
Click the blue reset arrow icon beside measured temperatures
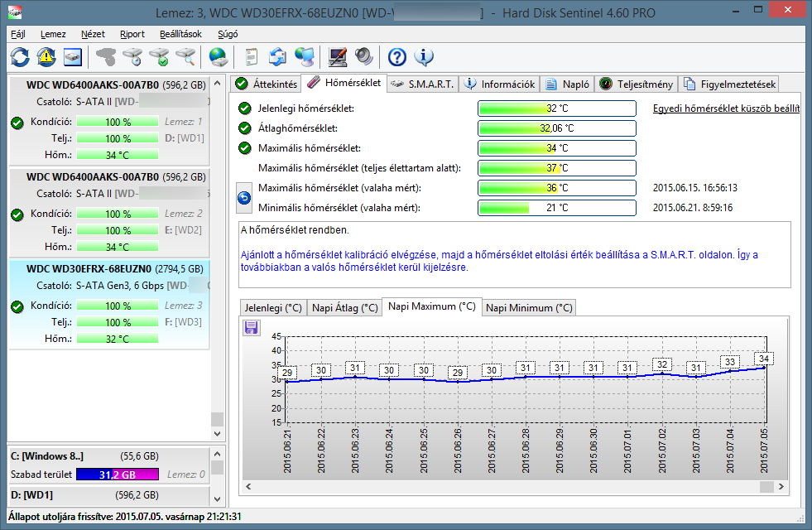pos(244,197)
